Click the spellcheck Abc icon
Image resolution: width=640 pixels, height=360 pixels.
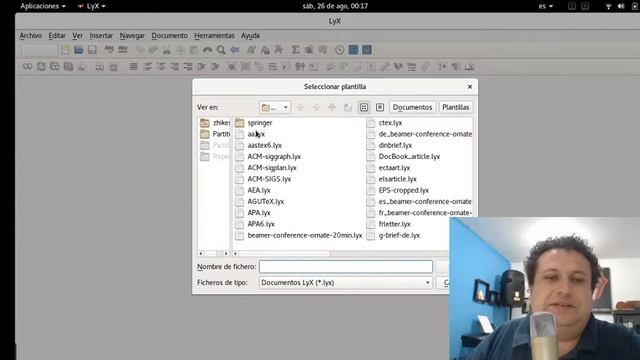click(x=109, y=50)
